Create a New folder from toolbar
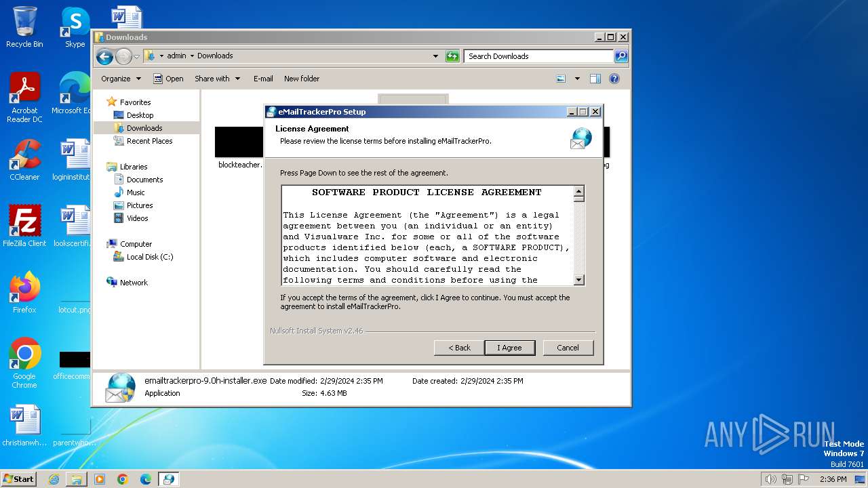 (302, 79)
